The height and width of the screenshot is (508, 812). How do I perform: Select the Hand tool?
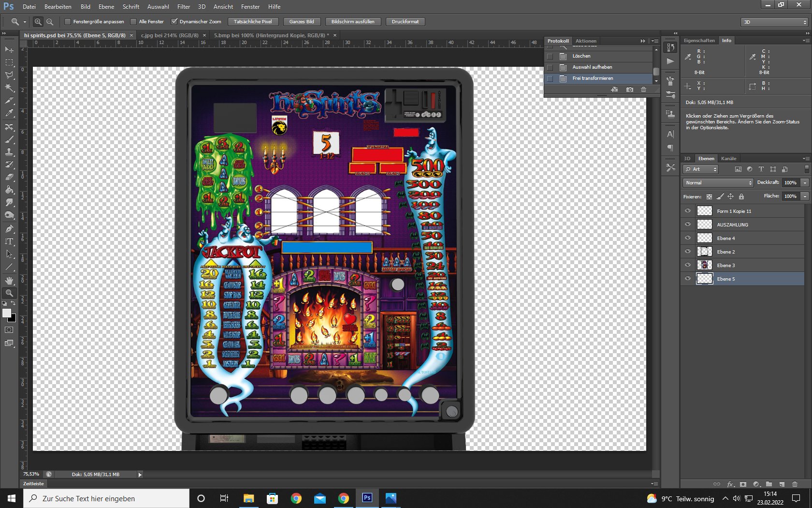tap(9, 280)
